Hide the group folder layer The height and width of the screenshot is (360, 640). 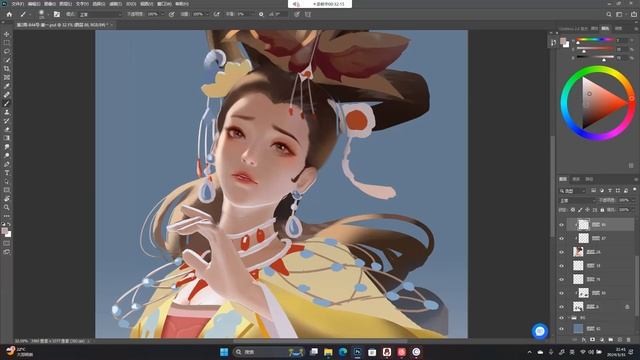pyautogui.click(x=561, y=318)
